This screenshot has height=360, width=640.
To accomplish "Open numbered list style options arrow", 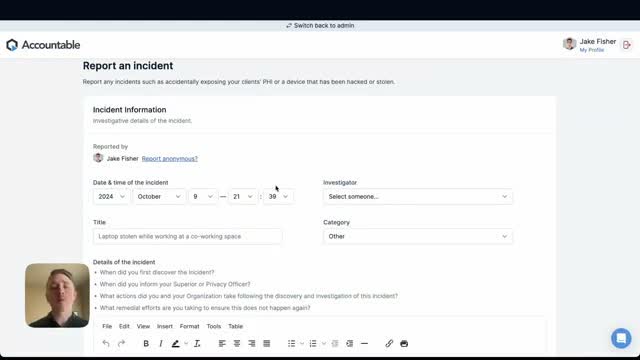I will tap(324, 344).
